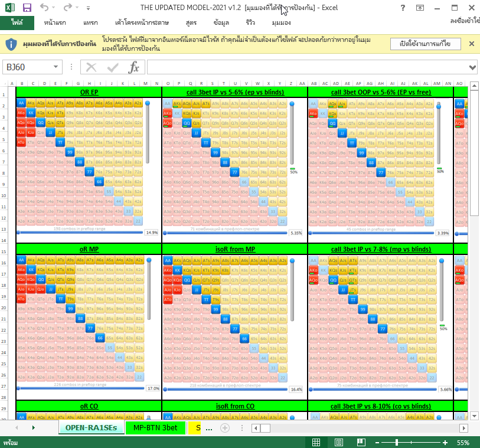This screenshot has width=480, height=448.
Task: Expand the Customize Quick Access Toolbar menu
Action: 88,8
